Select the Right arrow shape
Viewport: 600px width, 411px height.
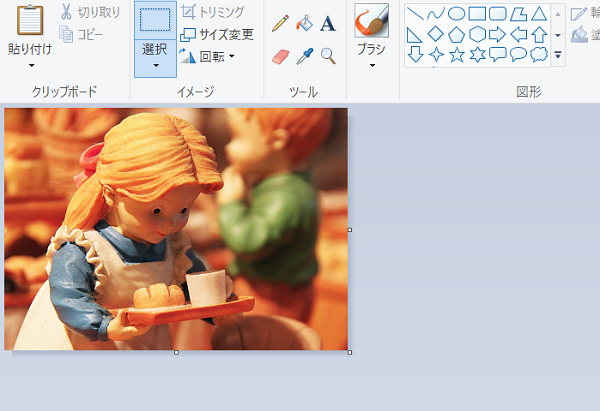point(498,35)
